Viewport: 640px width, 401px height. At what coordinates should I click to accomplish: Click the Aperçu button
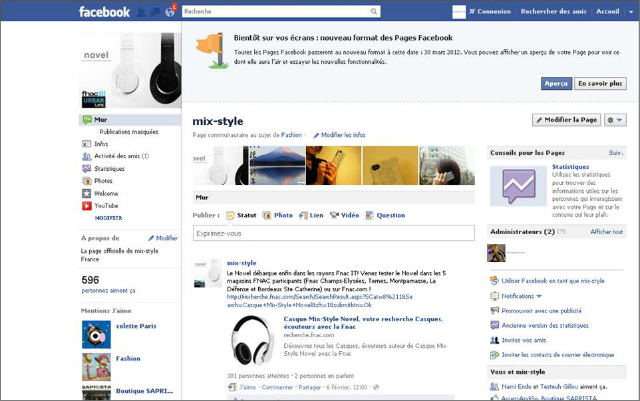(x=556, y=83)
